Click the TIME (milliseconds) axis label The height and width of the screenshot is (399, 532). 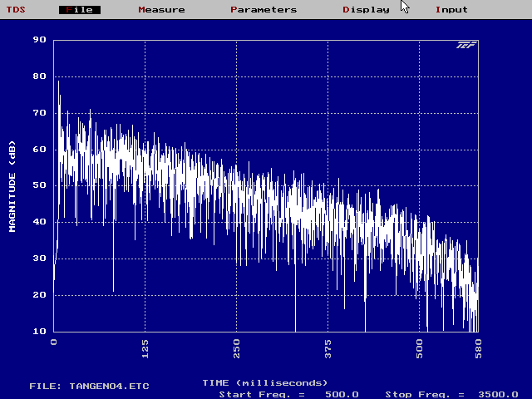point(265,383)
